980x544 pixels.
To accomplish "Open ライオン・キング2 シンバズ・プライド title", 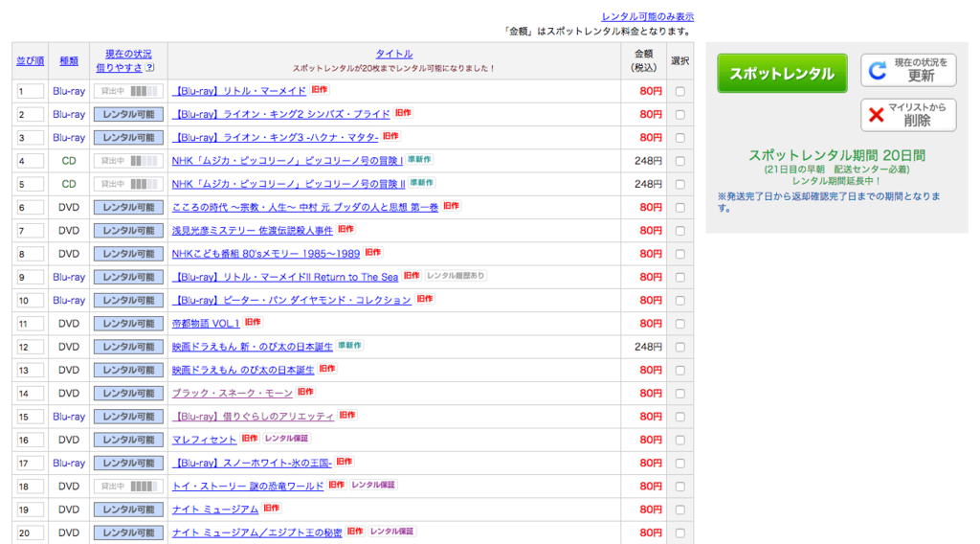I will coord(280,114).
